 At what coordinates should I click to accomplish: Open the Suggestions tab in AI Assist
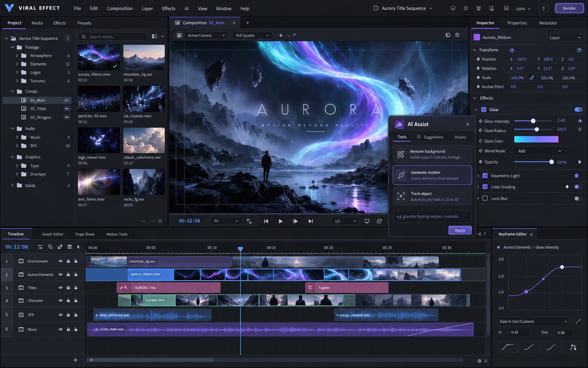click(x=430, y=137)
